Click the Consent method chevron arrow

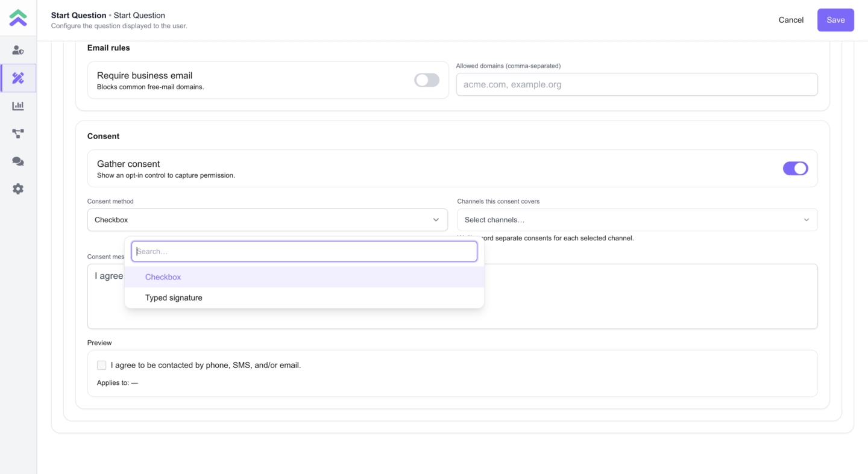pos(436,220)
